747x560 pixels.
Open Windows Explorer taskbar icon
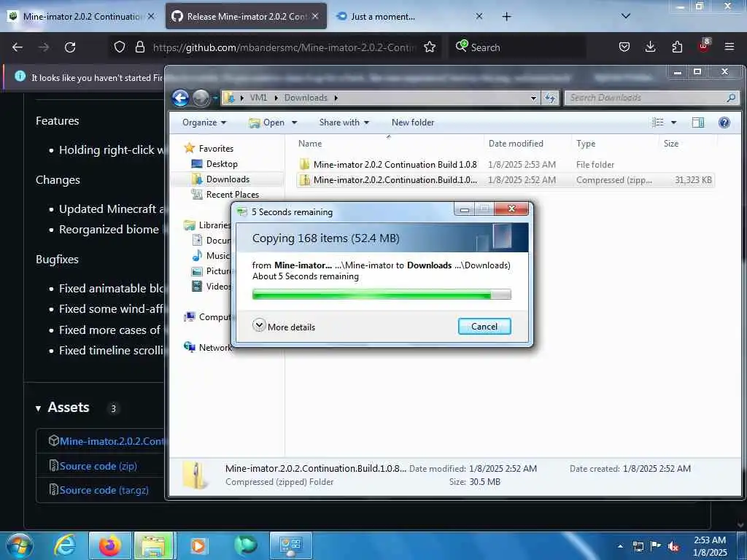click(153, 546)
